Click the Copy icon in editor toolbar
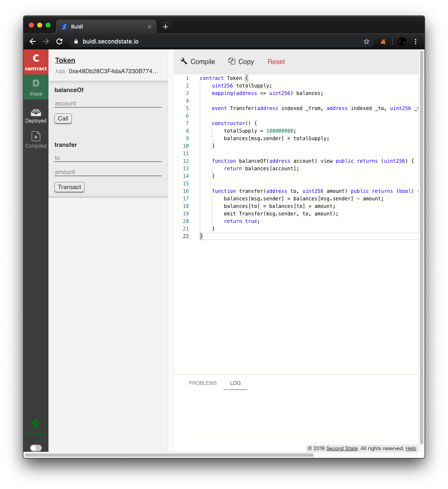Screen dimensions: 448x489 [232, 61]
